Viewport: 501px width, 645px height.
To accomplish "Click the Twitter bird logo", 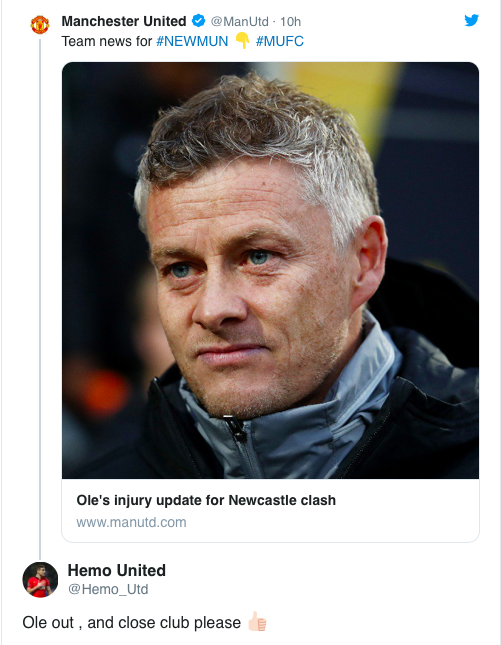I will coord(471,20).
